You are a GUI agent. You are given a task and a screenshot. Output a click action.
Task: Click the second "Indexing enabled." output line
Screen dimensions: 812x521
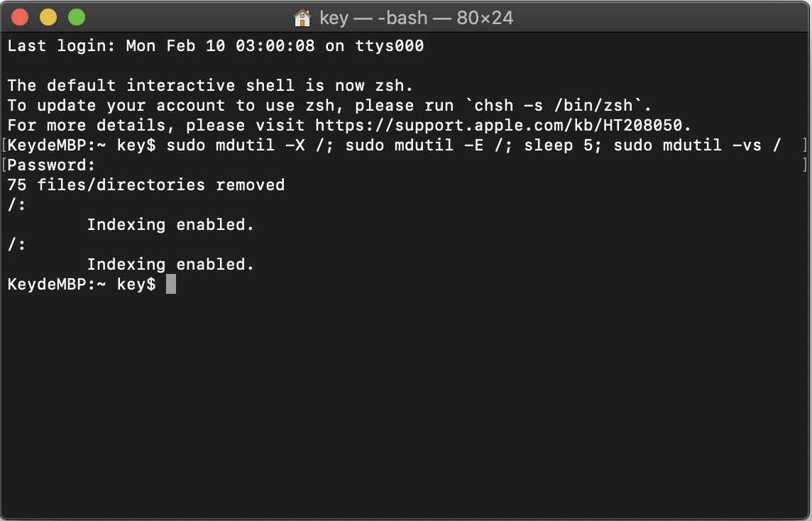click(x=170, y=265)
